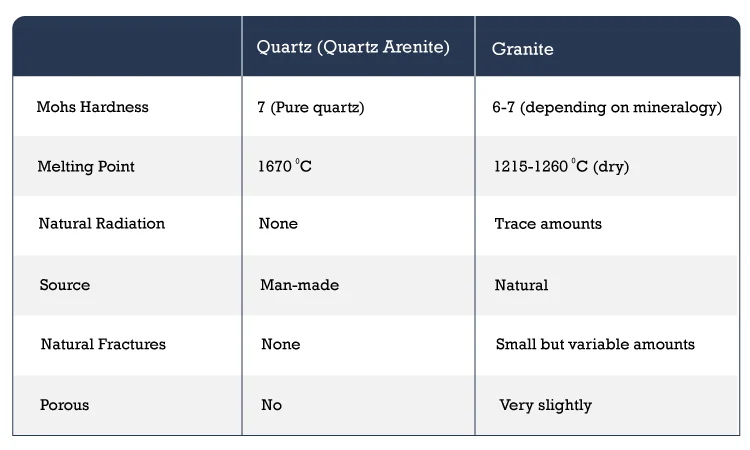Viewport: 750px width, 450px height.
Task: Click the 'Natural' source cell for Granite
Action: click(x=521, y=285)
